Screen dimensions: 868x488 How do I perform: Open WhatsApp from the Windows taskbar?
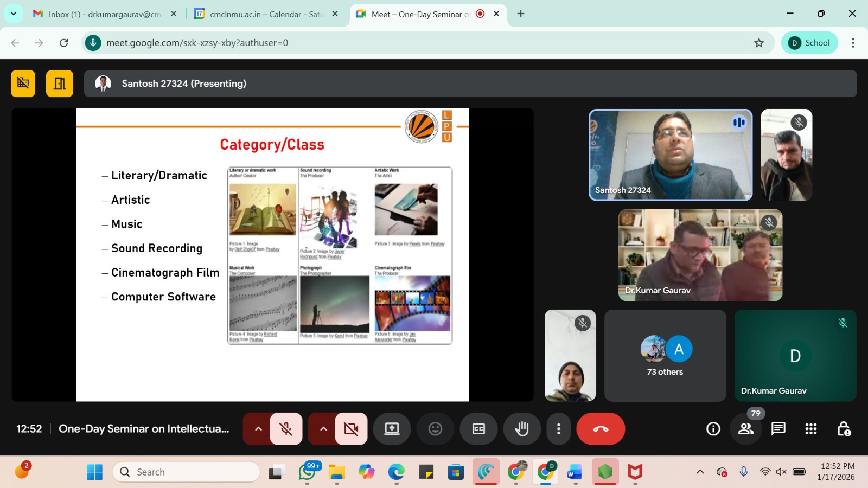tap(307, 472)
